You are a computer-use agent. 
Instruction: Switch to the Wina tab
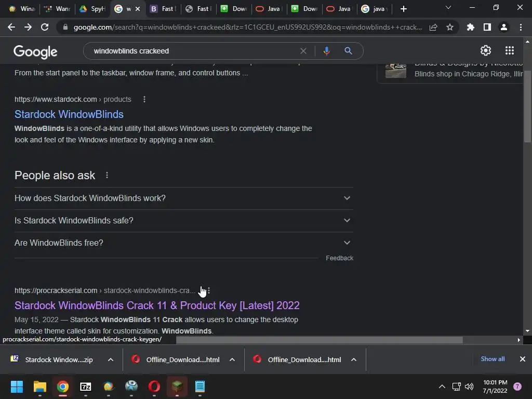[x=22, y=9]
